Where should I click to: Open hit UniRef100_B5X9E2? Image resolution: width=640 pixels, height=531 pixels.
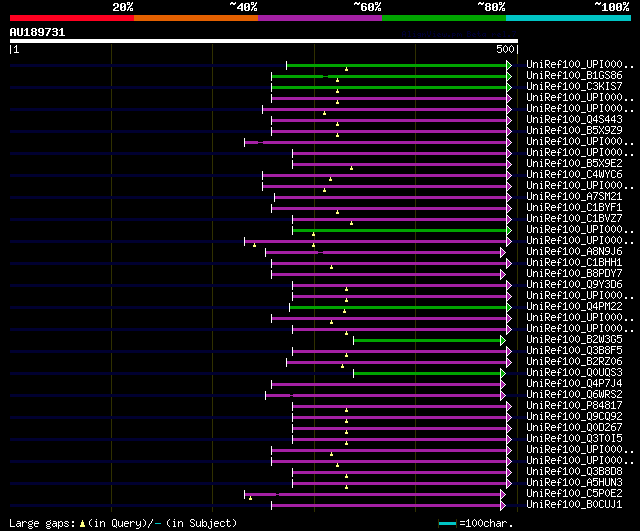pyautogui.click(x=574, y=164)
